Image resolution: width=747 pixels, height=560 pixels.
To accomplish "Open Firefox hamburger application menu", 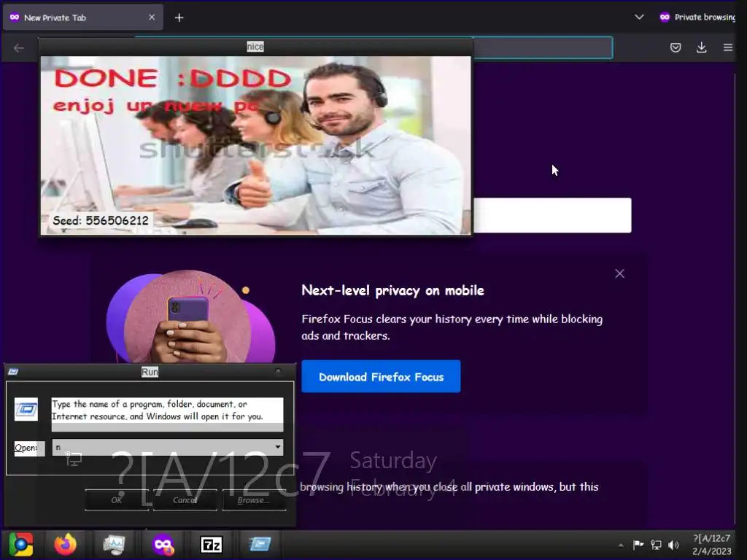I will [x=727, y=47].
